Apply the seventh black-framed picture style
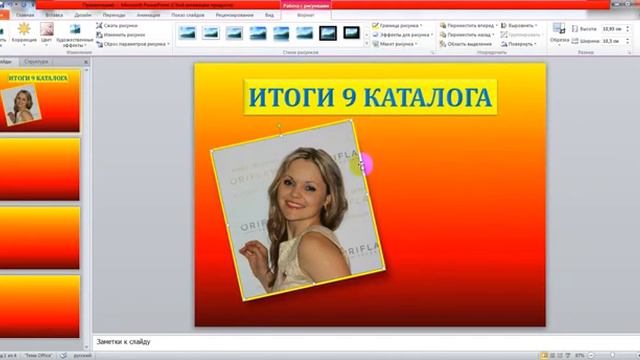Screen dimensions: 640x360 click(x=328, y=33)
